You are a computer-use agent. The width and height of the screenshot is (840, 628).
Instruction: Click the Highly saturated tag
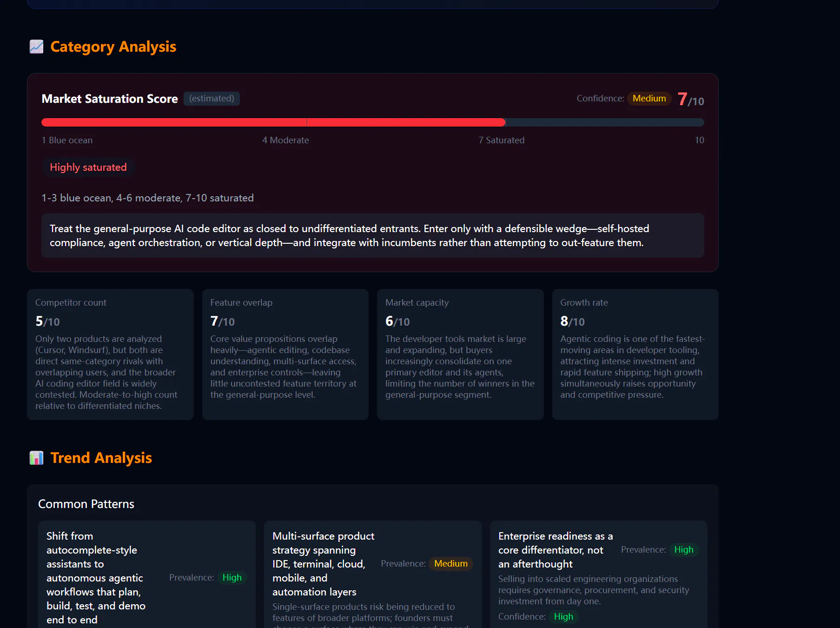[x=88, y=167]
